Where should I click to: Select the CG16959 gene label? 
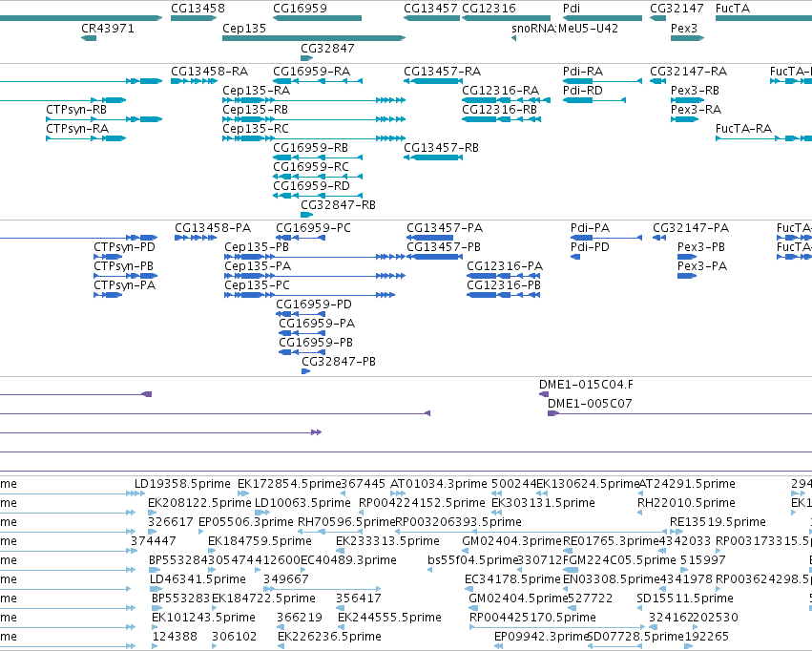pyautogui.click(x=300, y=9)
